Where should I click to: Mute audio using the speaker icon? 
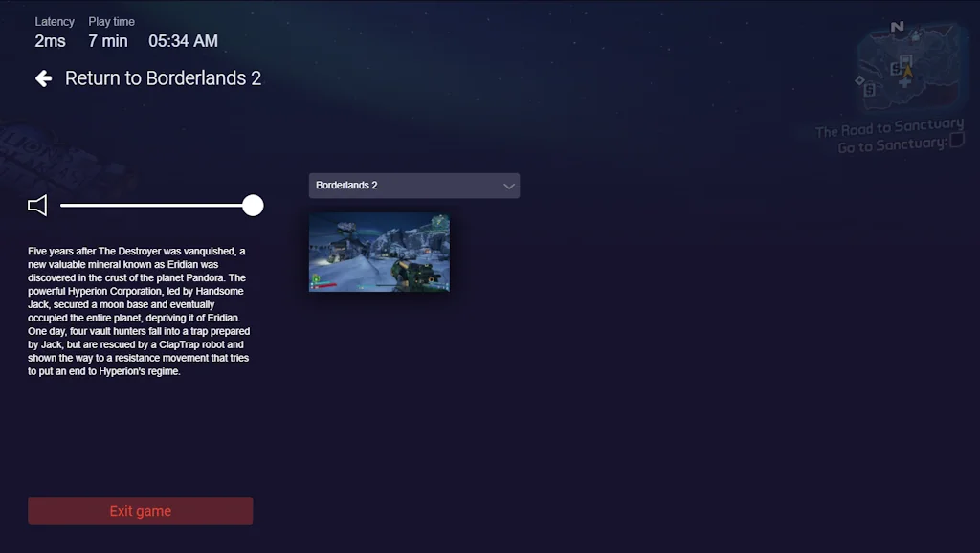tap(37, 205)
